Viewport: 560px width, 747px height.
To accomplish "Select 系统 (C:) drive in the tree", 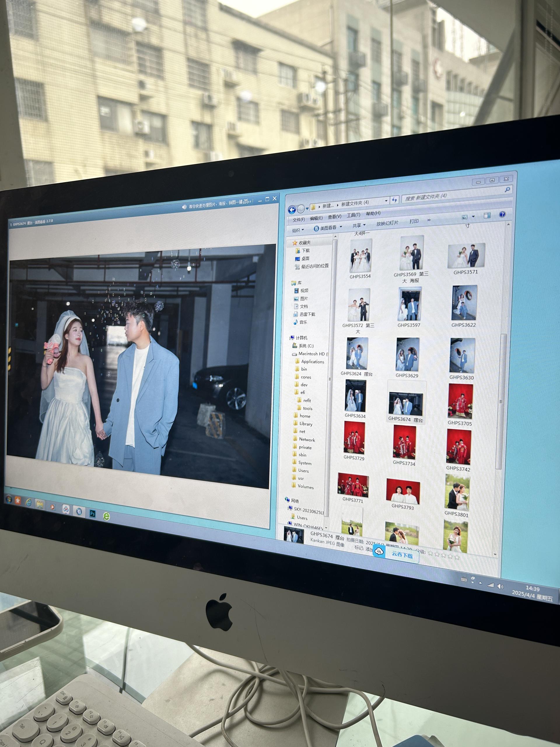I will tap(303, 345).
